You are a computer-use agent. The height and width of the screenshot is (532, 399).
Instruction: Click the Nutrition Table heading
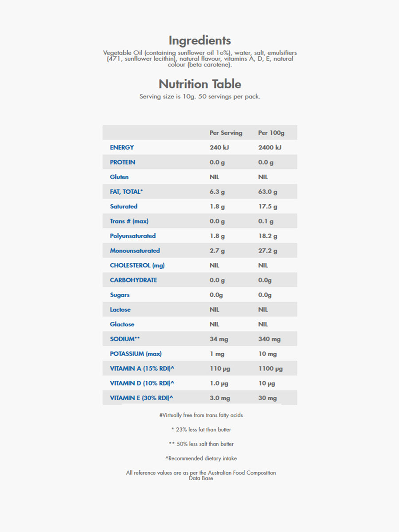(200, 84)
